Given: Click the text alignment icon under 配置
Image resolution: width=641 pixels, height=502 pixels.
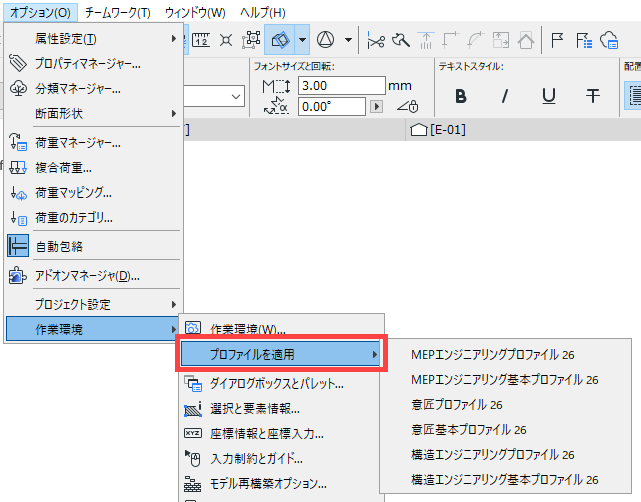Looking at the screenshot, I should [x=634, y=96].
